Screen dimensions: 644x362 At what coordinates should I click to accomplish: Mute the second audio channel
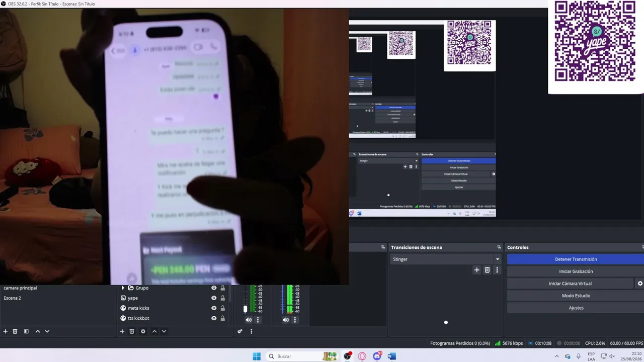coord(286,320)
